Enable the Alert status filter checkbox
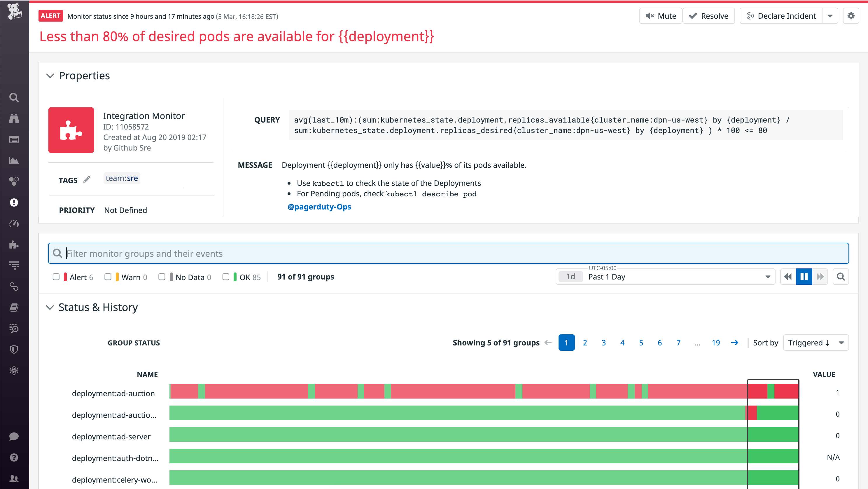This screenshot has width=868, height=489. pyautogui.click(x=56, y=277)
